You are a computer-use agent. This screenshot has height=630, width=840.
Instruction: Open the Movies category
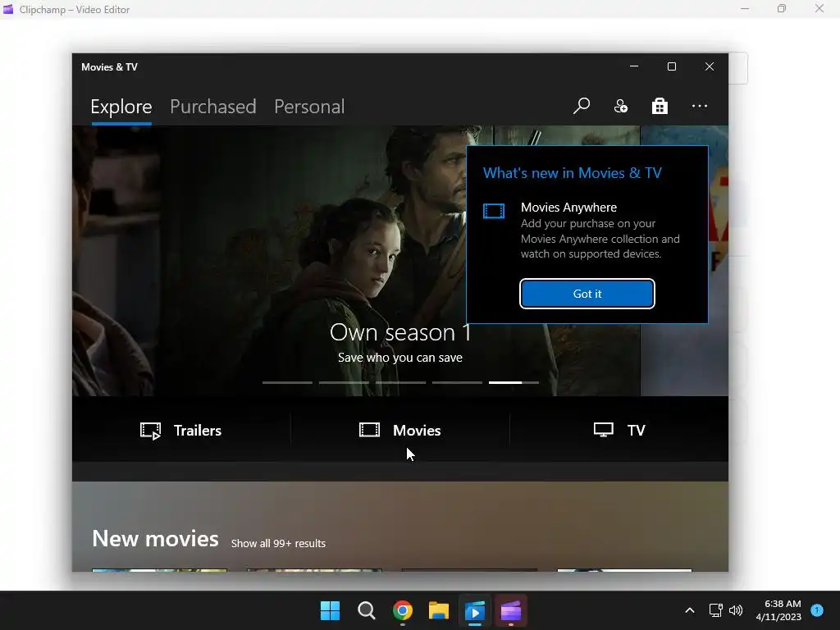point(400,430)
